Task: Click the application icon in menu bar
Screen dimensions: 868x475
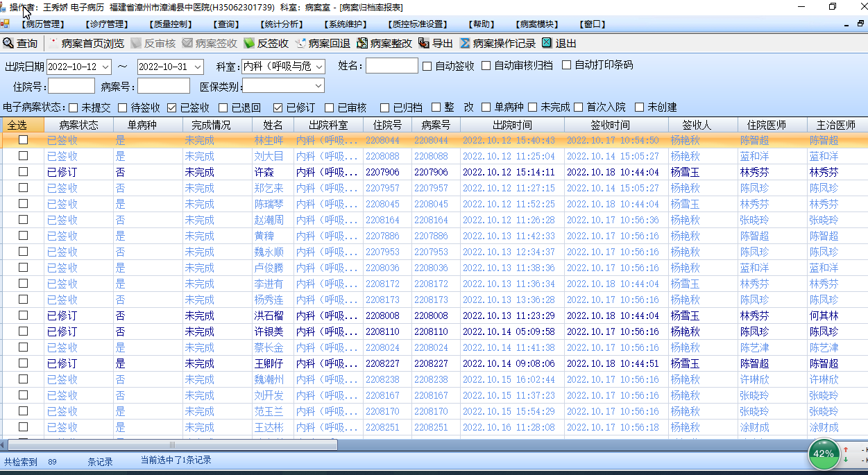Action: pos(6,24)
